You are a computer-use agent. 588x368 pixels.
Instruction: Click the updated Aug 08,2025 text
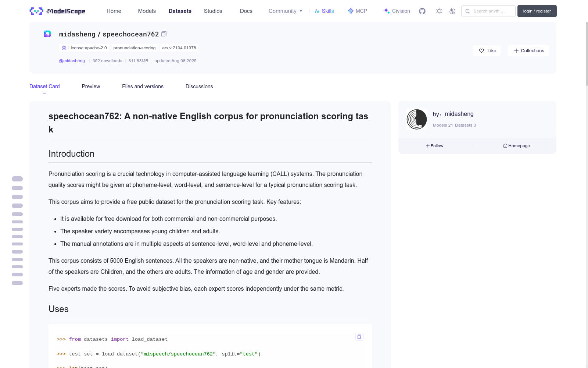click(x=175, y=61)
